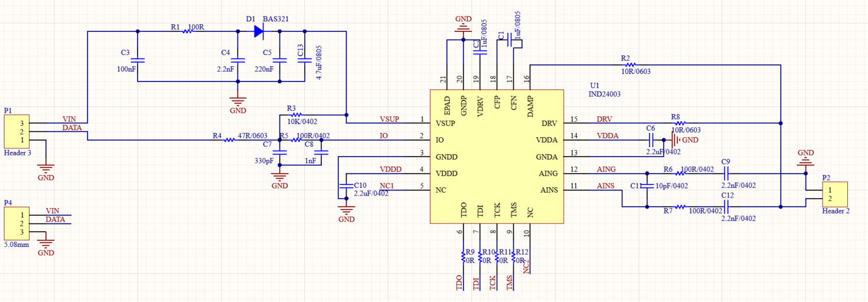The height and width of the screenshot is (302, 868).
Task: Select the R3 10K/0402 pull-up resistor
Action: [296, 115]
